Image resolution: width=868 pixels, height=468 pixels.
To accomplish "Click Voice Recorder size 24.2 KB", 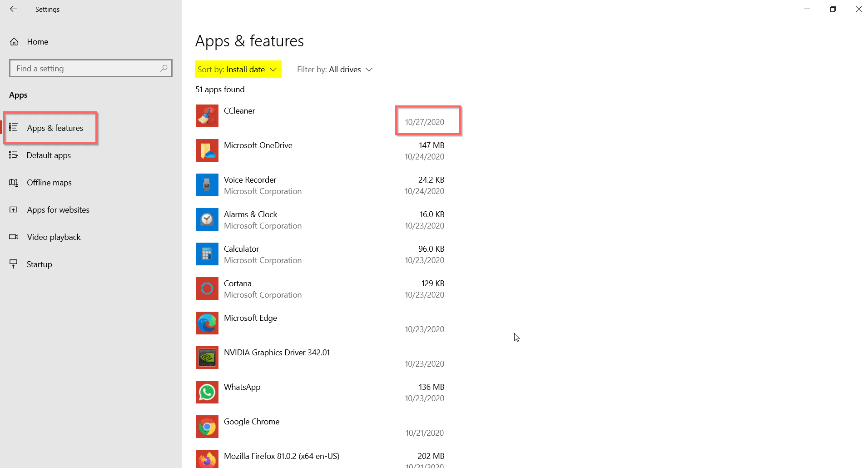I will pyautogui.click(x=431, y=180).
